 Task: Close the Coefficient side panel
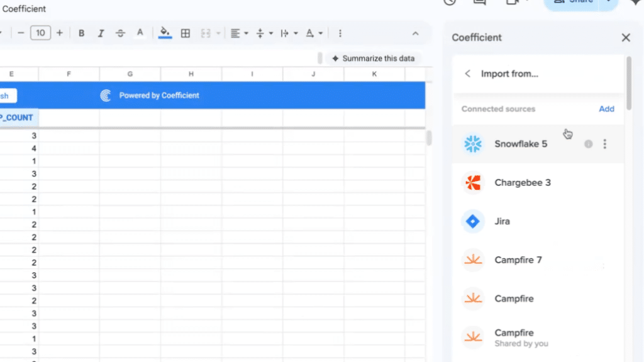click(x=626, y=38)
